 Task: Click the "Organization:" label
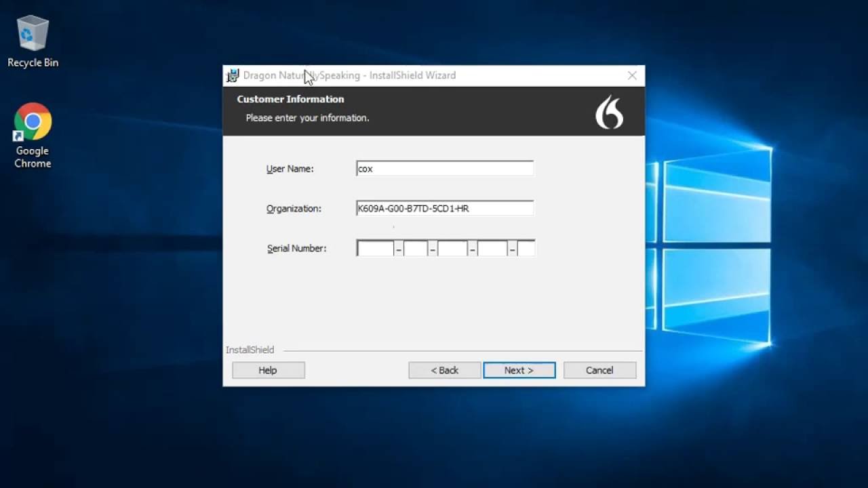click(x=294, y=209)
